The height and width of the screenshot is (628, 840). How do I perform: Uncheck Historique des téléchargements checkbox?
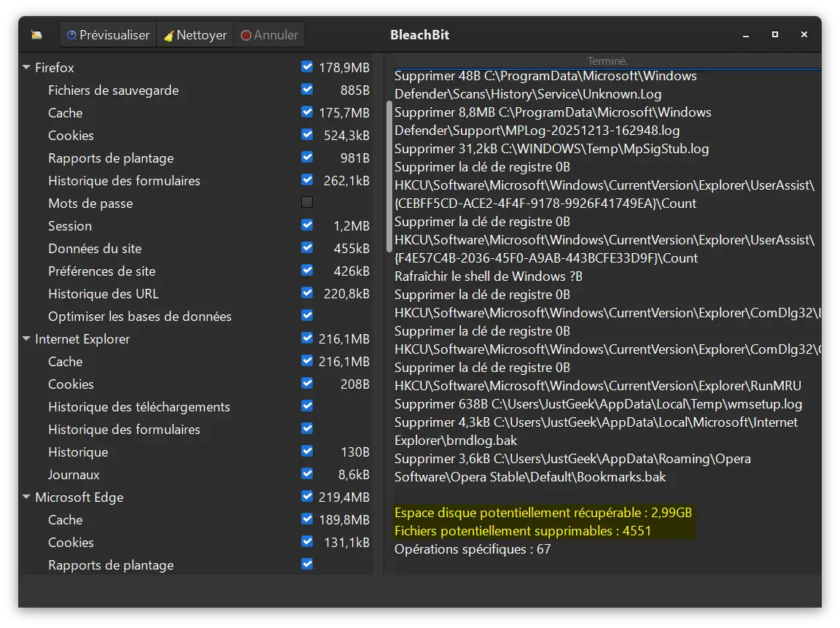(307, 406)
